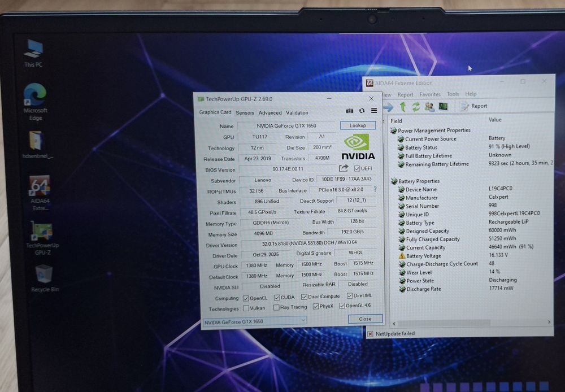
Task: Open the GPU selection dropdown in GPU-Z
Action: tap(255, 321)
